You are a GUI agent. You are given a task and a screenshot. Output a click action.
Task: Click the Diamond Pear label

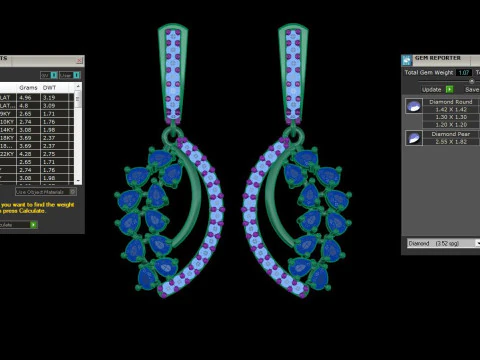pos(451,134)
